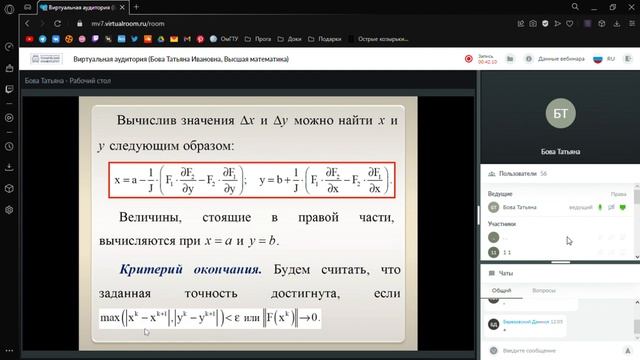Expand the Прога bookmarks folder
Viewport: 640px width, 360px height.
[x=258, y=39]
